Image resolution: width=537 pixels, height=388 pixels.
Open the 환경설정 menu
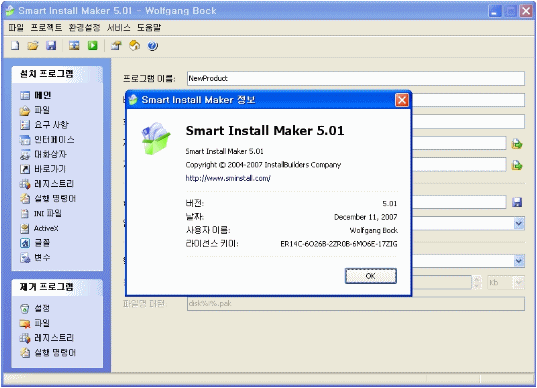pos(84,27)
